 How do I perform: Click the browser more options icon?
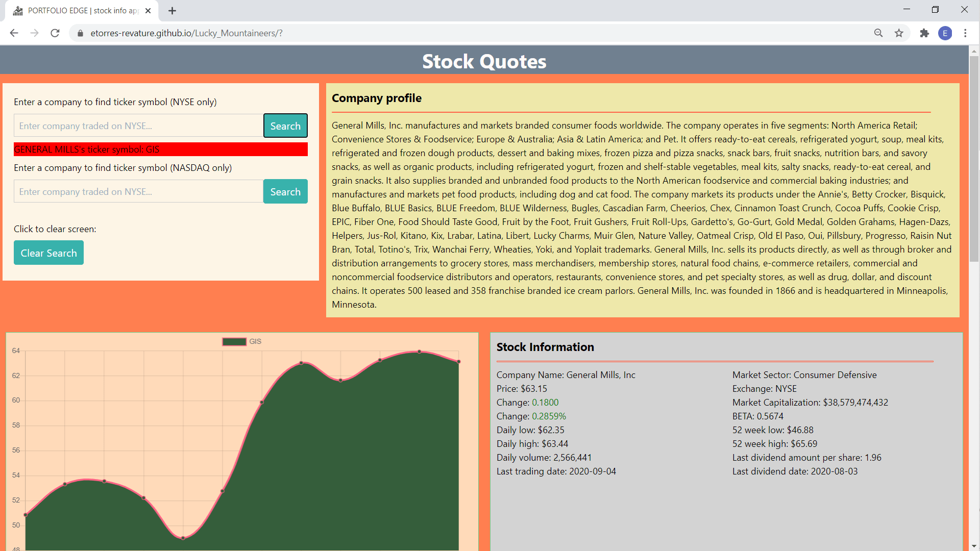pyautogui.click(x=965, y=33)
